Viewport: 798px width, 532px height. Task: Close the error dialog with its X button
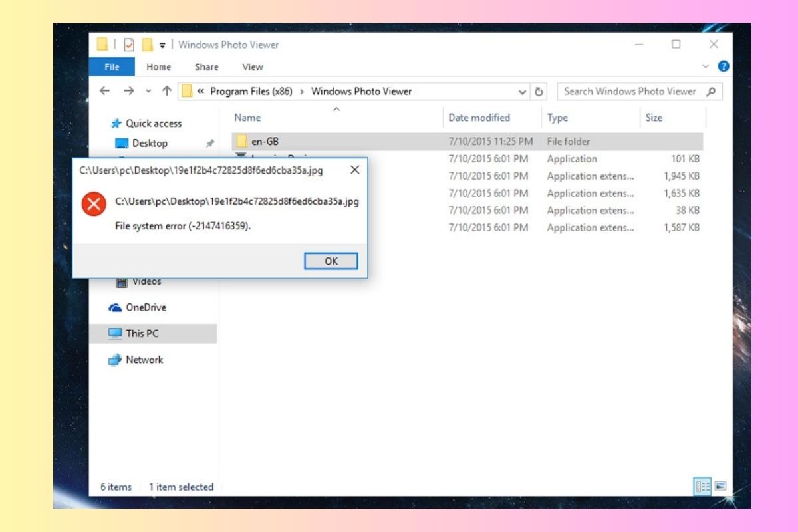[x=354, y=170]
